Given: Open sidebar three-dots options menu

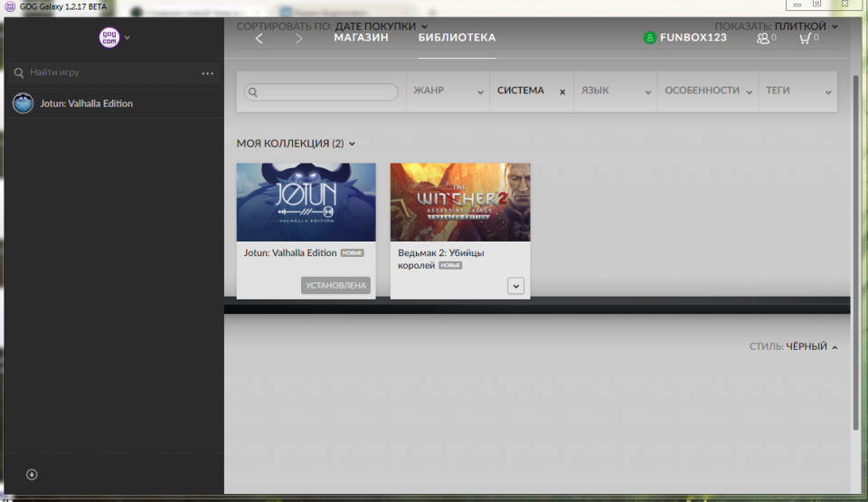Looking at the screenshot, I should (208, 73).
